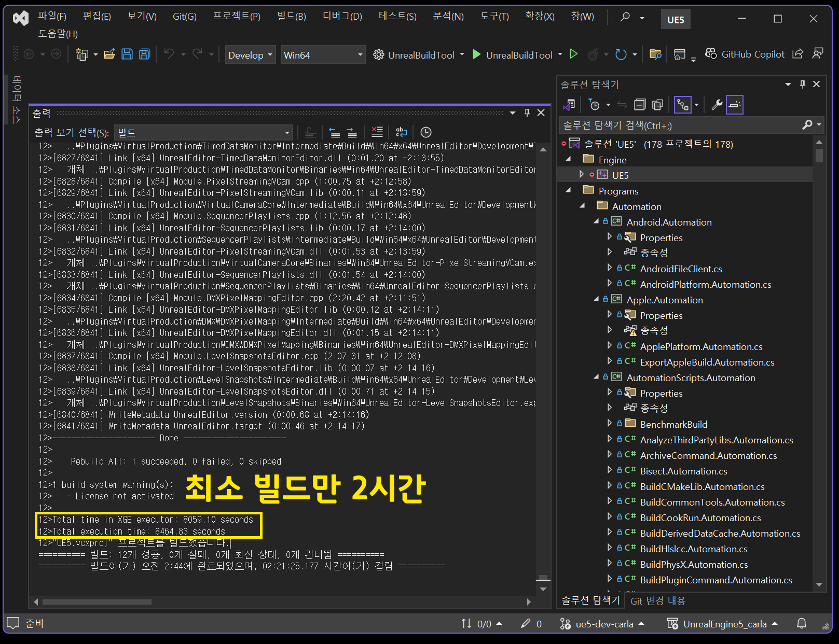Click the ue5-dev-carla branch button
Viewport: 839px width, 644px height.
[x=602, y=624]
